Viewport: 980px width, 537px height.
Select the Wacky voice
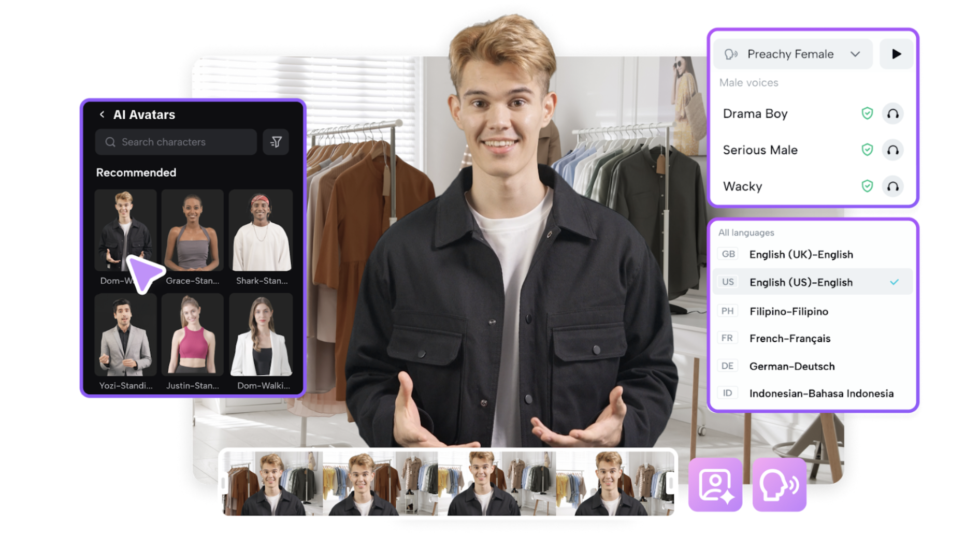tap(742, 186)
